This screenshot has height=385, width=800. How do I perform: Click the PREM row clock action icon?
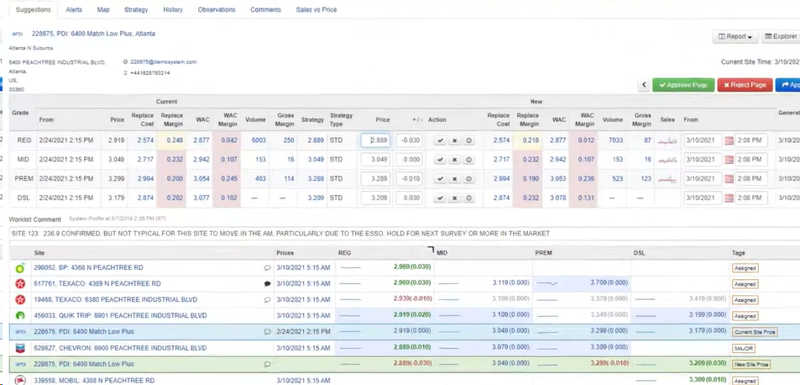pos(468,179)
